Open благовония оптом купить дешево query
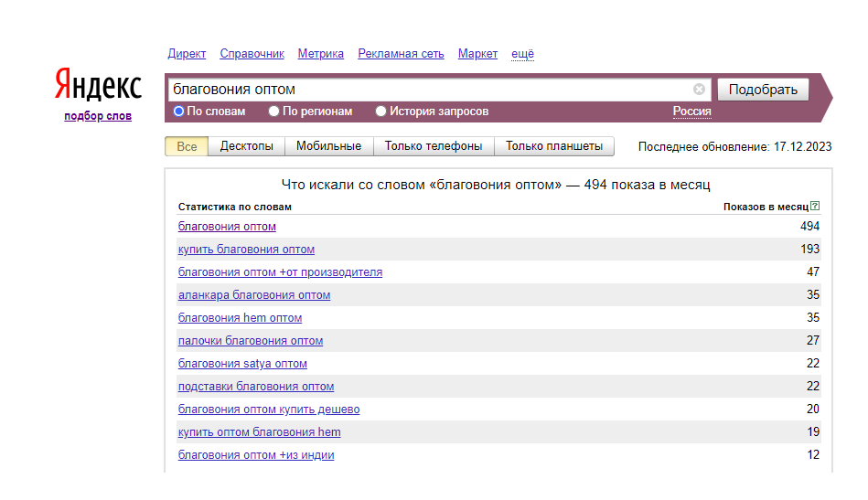Image resolution: width=868 pixels, height=500 pixels. [x=269, y=410]
